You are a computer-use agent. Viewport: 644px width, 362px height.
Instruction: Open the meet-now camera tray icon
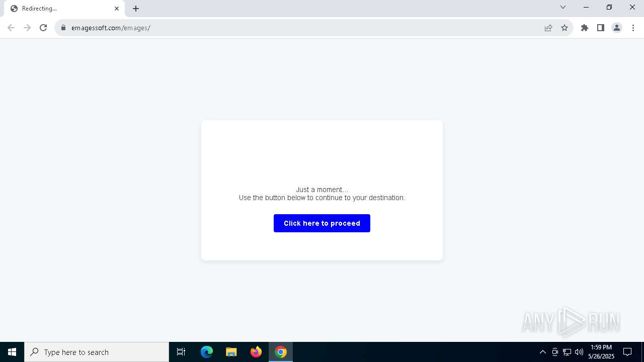click(x=555, y=352)
